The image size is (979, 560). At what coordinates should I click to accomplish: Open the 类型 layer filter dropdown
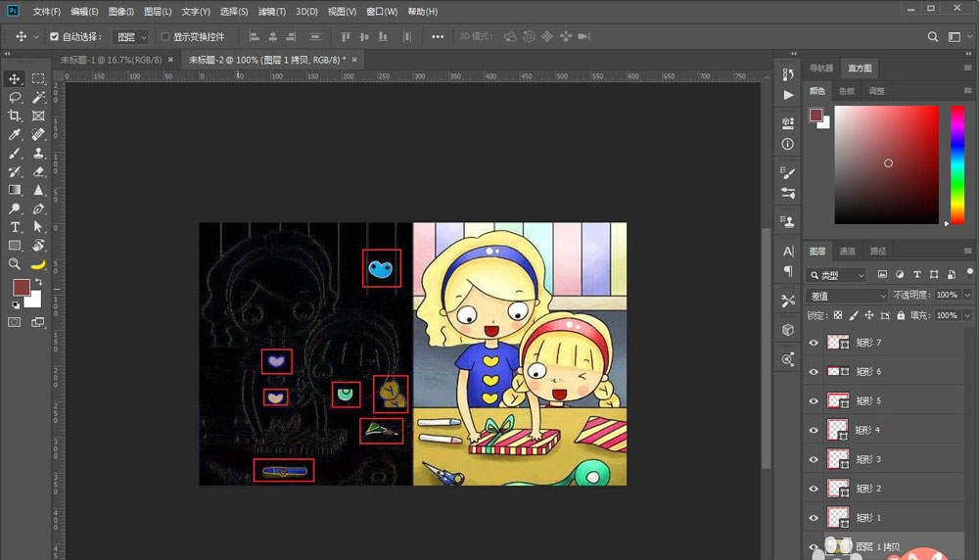(837, 275)
